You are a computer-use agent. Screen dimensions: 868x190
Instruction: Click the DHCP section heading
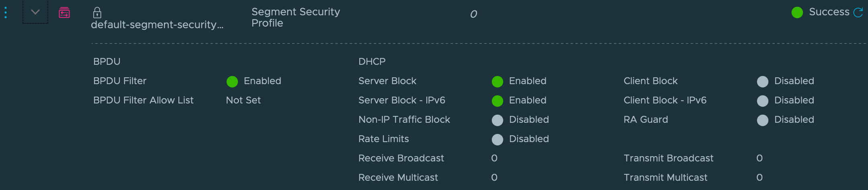point(372,62)
